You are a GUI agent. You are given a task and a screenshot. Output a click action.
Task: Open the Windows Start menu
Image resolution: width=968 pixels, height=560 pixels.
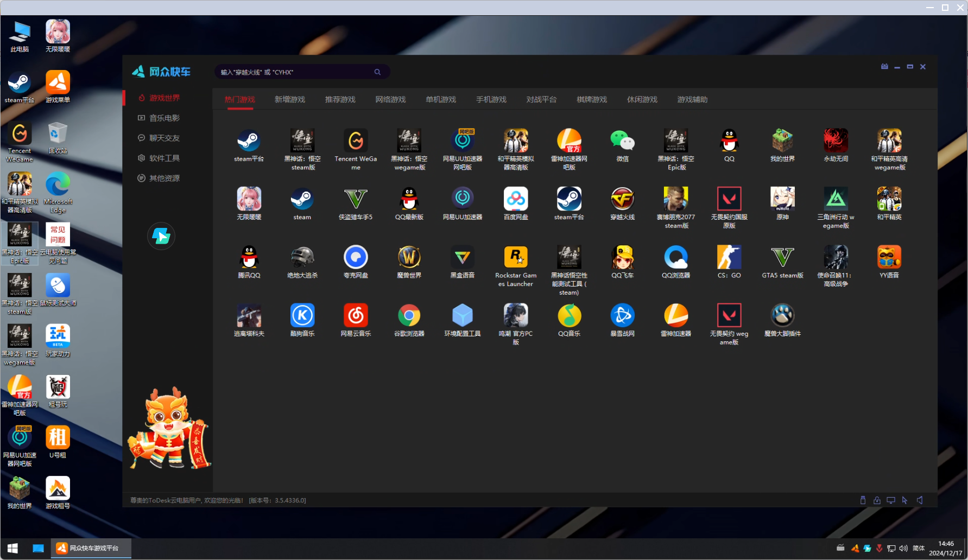point(12,548)
